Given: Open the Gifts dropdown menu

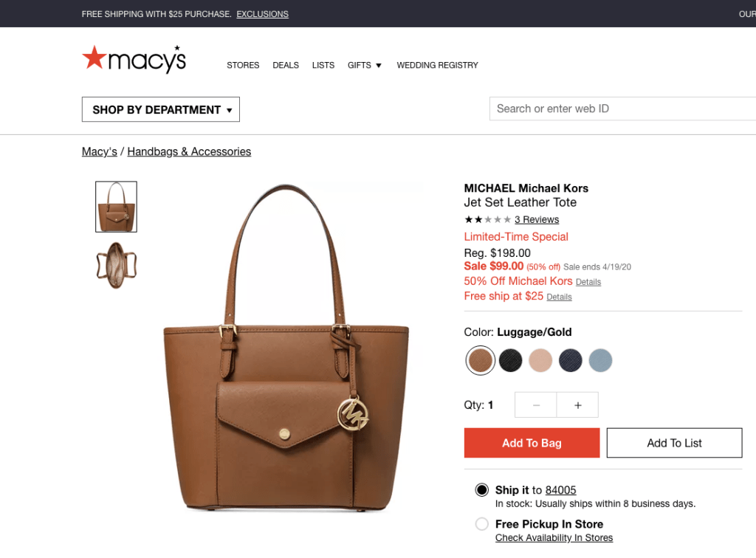Looking at the screenshot, I should point(365,65).
